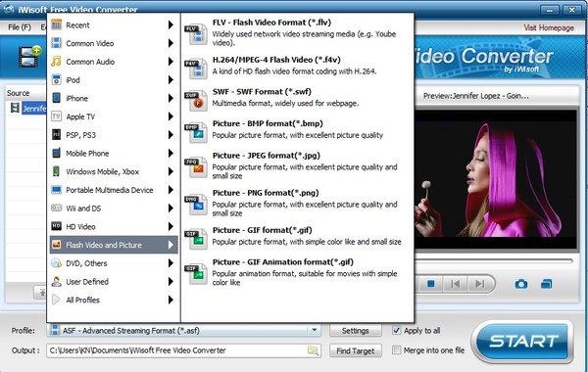
Task: Click the Common Video category icon
Action: coord(56,43)
